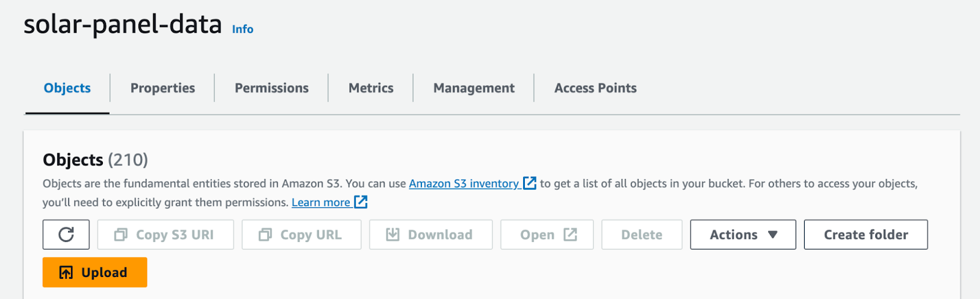The width and height of the screenshot is (980, 299).
Task: Go to the Permissions tab
Action: click(x=272, y=88)
